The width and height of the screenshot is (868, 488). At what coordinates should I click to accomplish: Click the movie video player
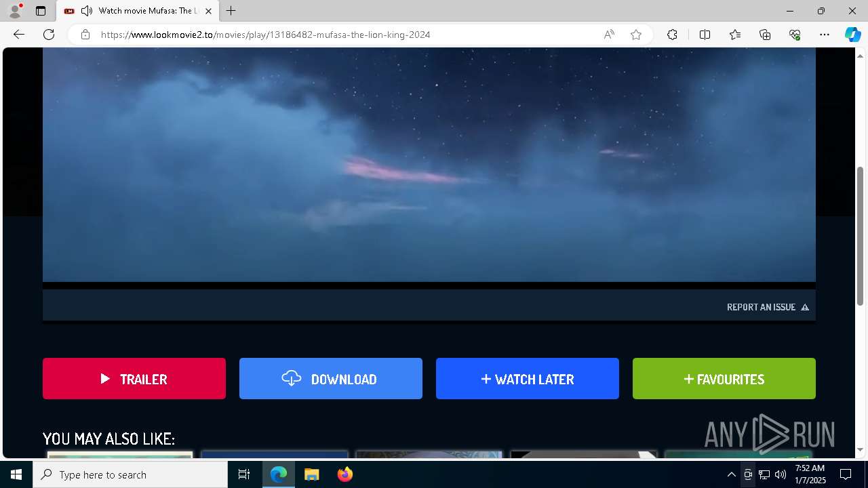point(429,165)
